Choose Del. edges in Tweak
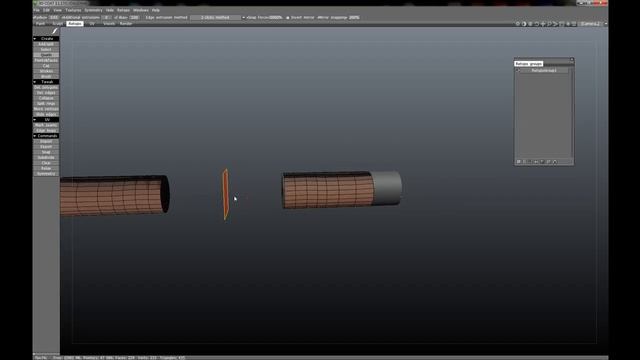 [46, 93]
